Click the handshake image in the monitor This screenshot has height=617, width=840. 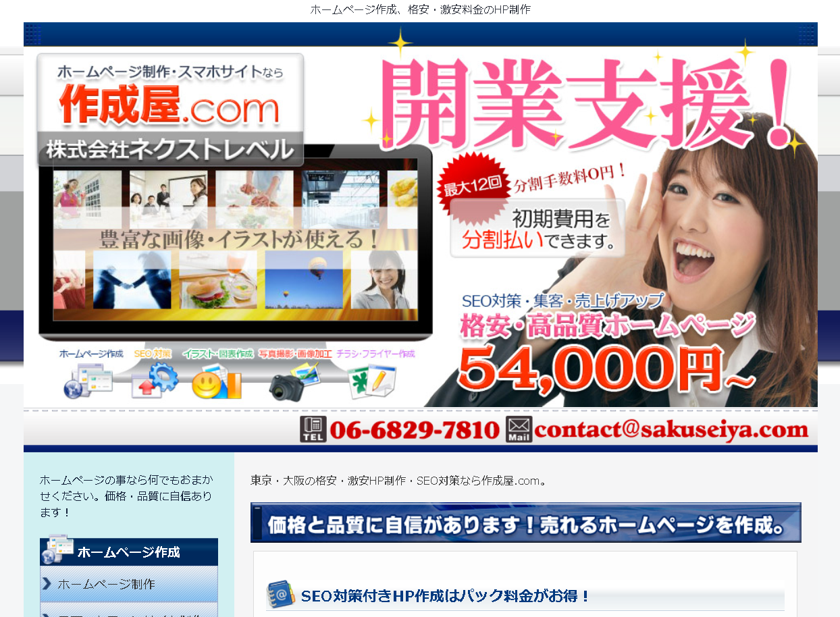[132, 280]
